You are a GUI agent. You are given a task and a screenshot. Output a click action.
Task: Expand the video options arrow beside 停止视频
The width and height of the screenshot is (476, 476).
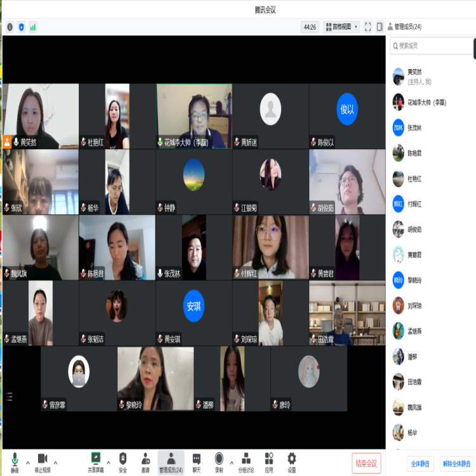56,462
